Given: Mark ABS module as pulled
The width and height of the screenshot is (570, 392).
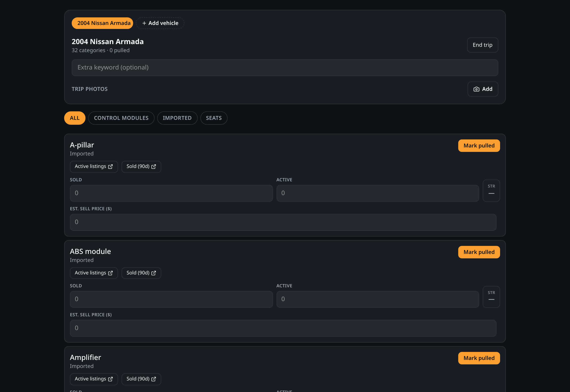Looking at the screenshot, I should (x=479, y=252).
